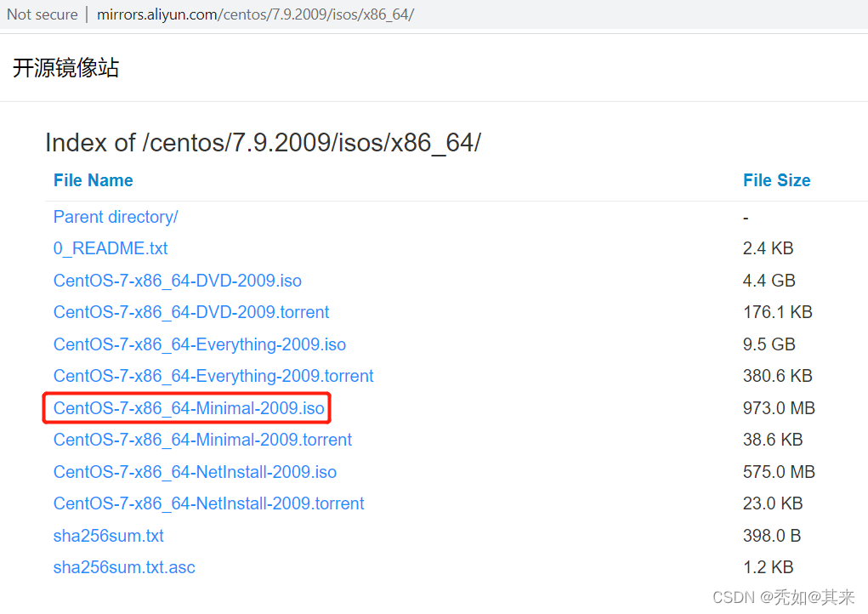Image resolution: width=868 pixels, height=614 pixels.
Task: Click the address bar URL mirrors.aliyun.com
Action: 255,14
